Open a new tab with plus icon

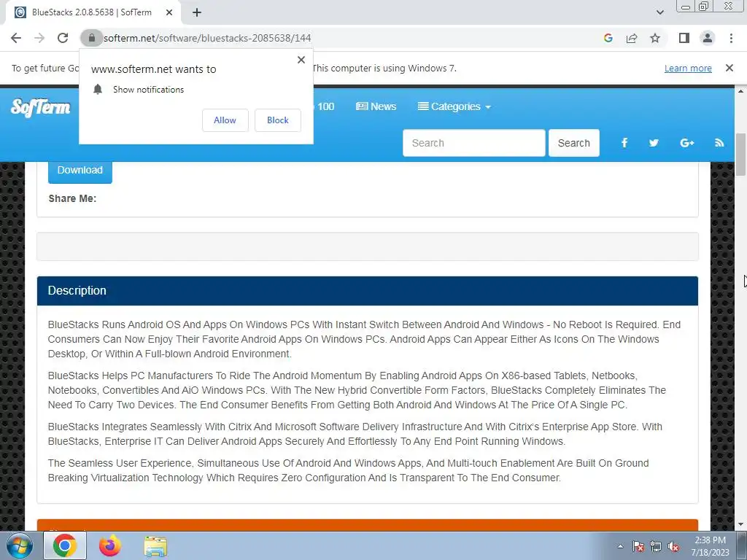click(197, 12)
